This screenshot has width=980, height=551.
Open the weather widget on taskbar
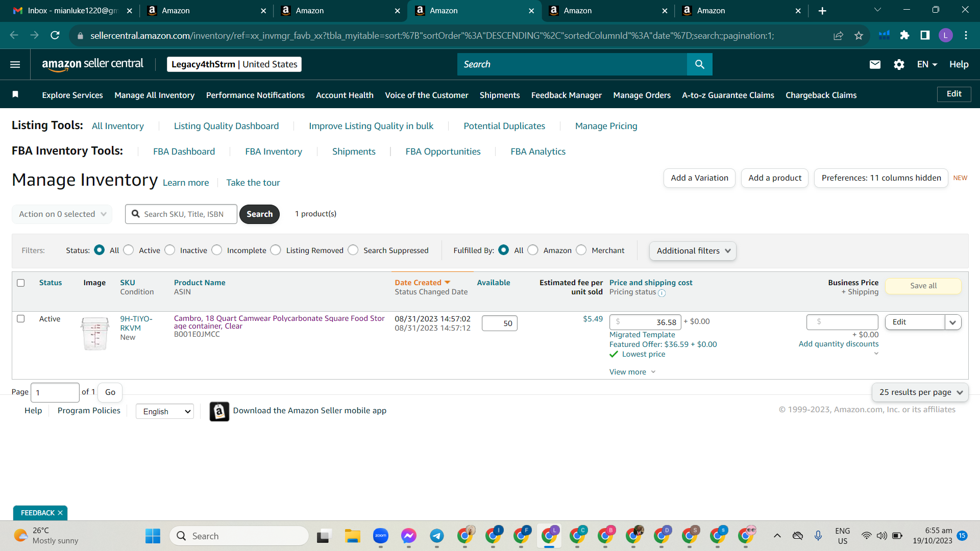pos(46,536)
